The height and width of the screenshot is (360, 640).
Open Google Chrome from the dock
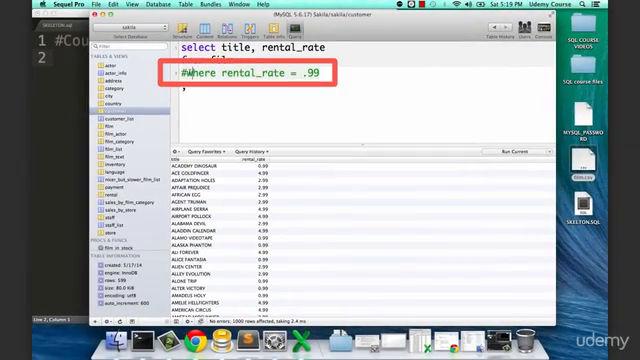tap(196, 341)
